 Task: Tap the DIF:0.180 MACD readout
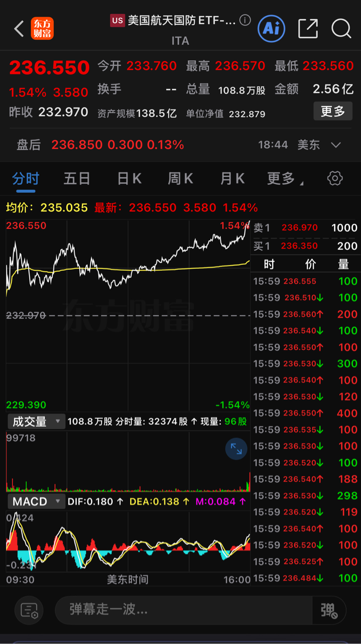(96, 502)
